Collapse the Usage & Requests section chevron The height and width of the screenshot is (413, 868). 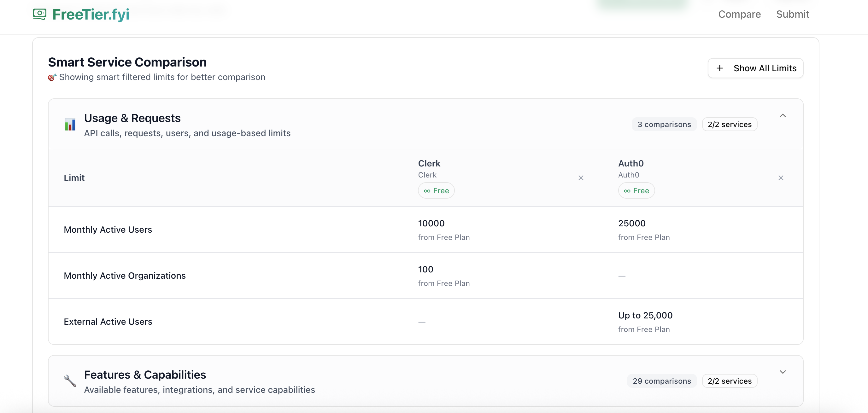click(783, 116)
